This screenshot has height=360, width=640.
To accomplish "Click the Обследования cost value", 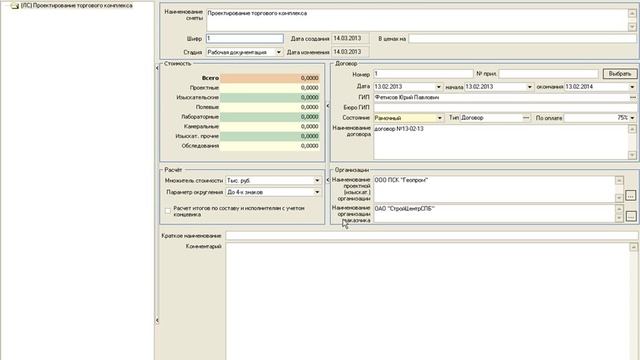I will coord(270,146).
